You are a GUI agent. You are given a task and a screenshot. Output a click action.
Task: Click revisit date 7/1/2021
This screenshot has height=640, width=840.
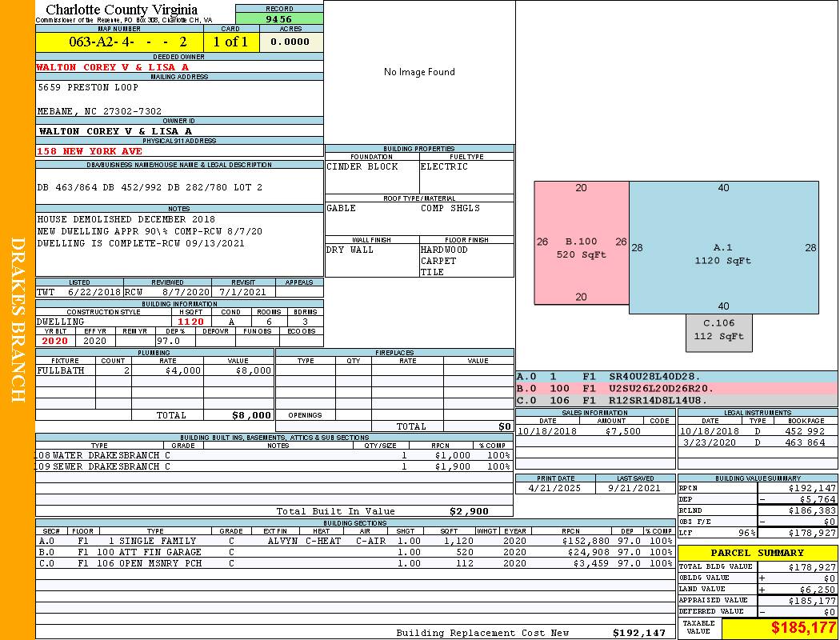pos(242,292)
